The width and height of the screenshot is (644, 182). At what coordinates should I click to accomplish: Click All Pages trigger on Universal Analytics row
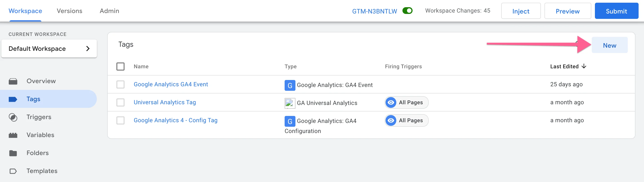[x=406, y=102]
